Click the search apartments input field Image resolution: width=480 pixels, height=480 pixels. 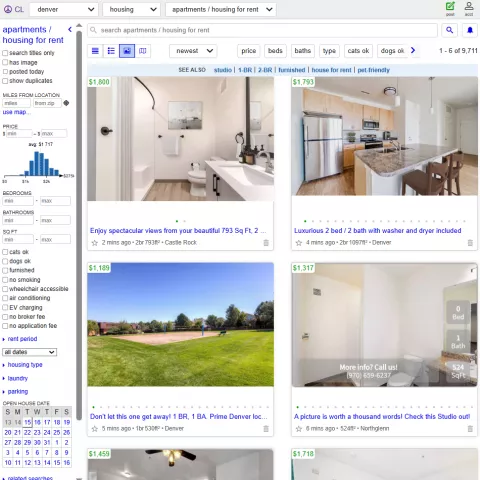pos(262,30)
